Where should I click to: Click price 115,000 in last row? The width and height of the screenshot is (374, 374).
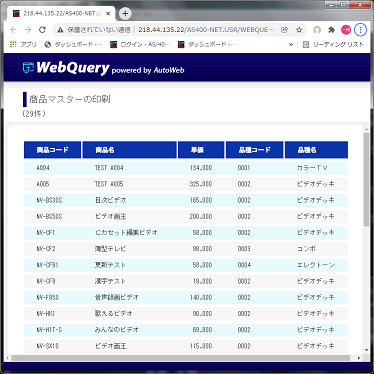[x=201, y=346]
